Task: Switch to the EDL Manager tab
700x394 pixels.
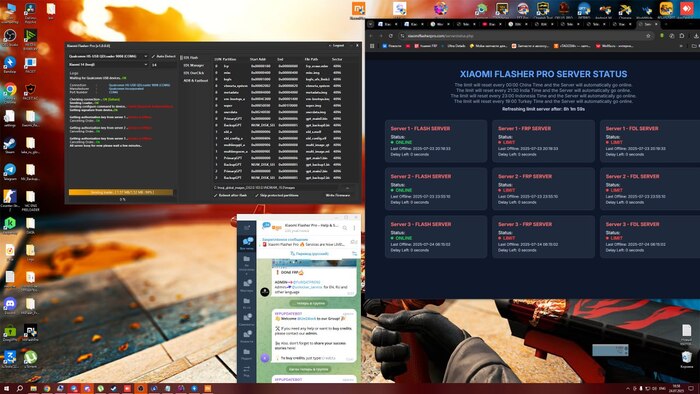Action: point(194,65)
